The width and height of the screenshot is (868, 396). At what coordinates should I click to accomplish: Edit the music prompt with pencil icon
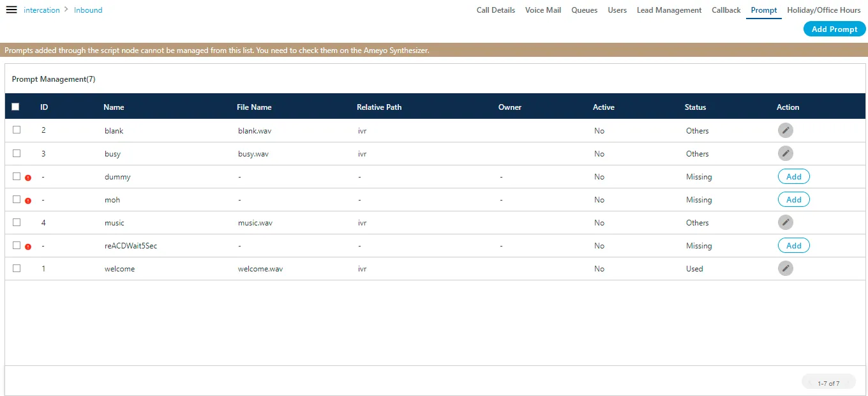pos(786,222)
